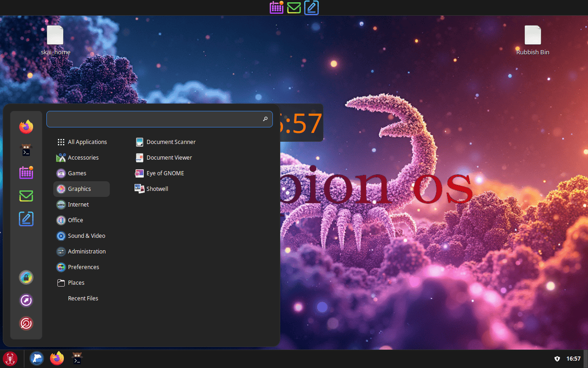Launch Firefox from the bottom taskbar
Screen dimensions: 588x368
pyautogui.click(x=57, y=358)
